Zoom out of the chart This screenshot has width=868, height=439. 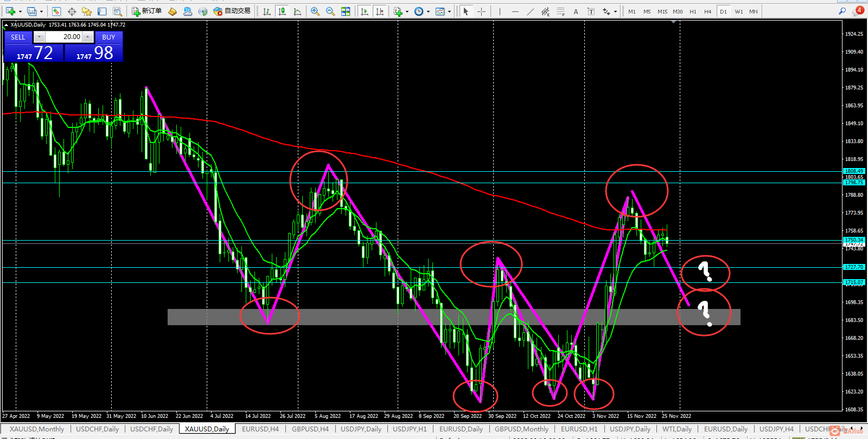click(330, 11)
